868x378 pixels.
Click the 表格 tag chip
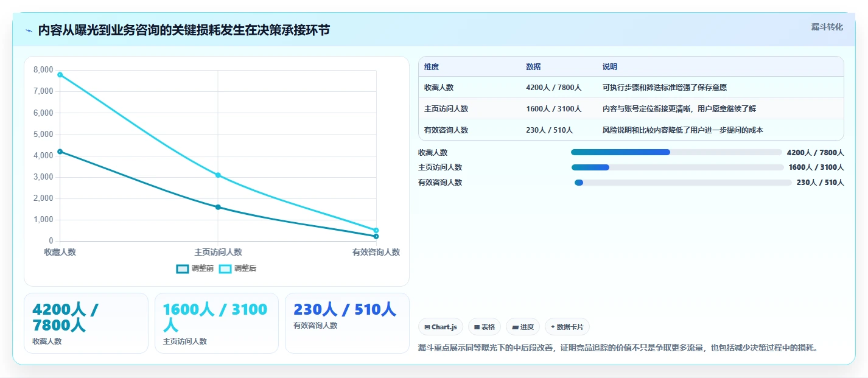(485, 327)
